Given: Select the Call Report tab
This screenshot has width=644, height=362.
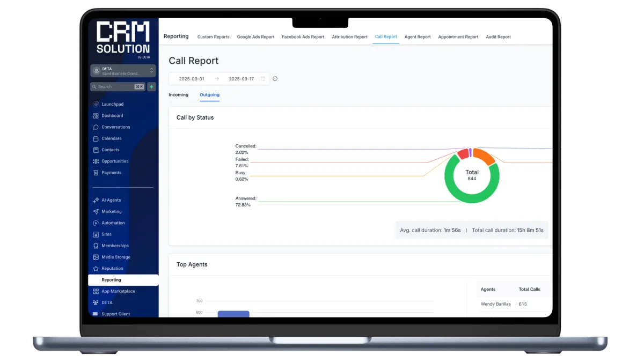Looking at the screenshot, I should click(x=386, y=37).
